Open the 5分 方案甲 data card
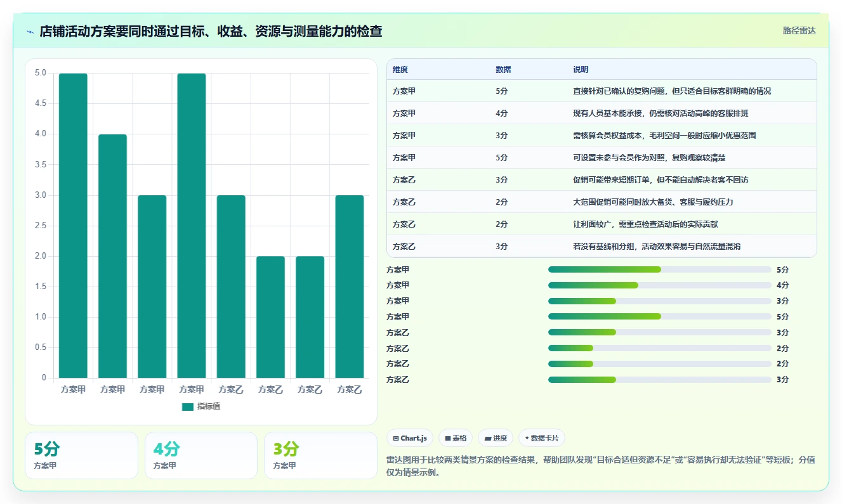The height and width of the screenshot is (504, 842). click(81, 455)
